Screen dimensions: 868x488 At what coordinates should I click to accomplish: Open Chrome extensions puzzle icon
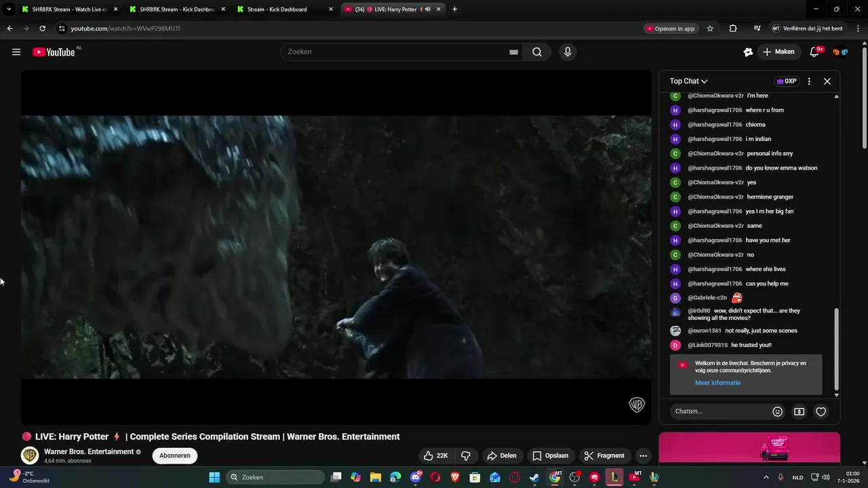pyautogui.click(x=733, y=28)
